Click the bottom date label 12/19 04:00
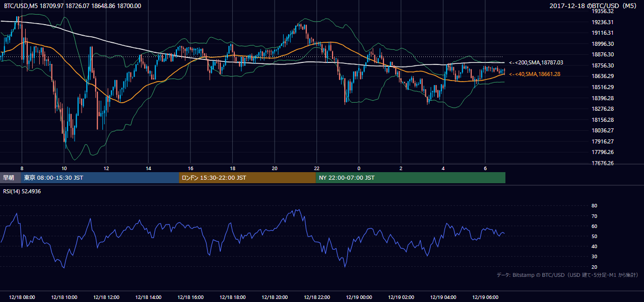The width and height of the screenshot is (644, 302). pyautogui.click(x=443, y=297)
